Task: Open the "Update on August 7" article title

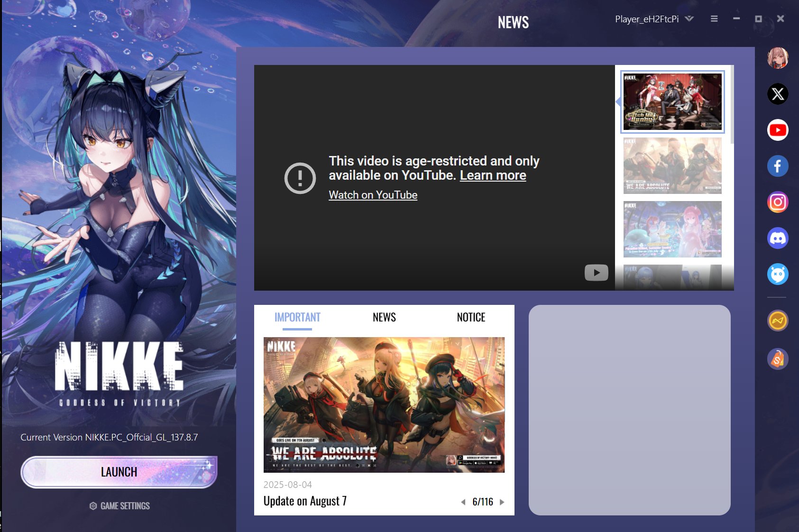Action: [x=305, y=501]
